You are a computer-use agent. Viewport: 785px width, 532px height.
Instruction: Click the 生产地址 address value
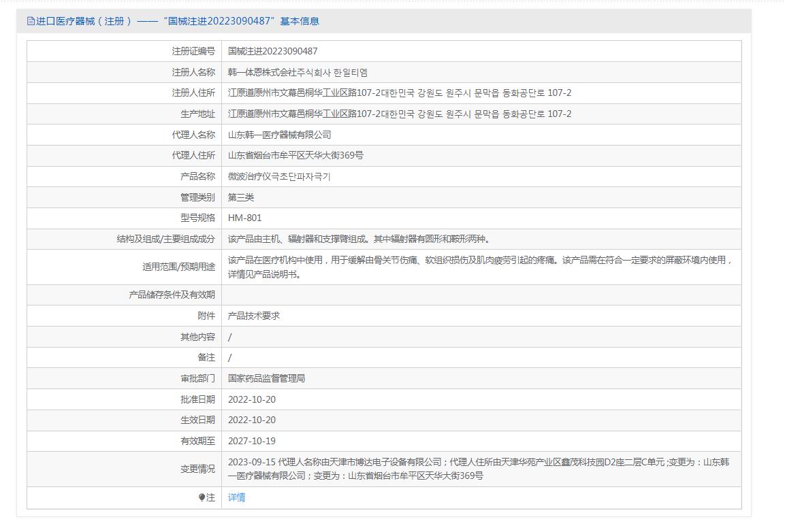pos(400,114)
